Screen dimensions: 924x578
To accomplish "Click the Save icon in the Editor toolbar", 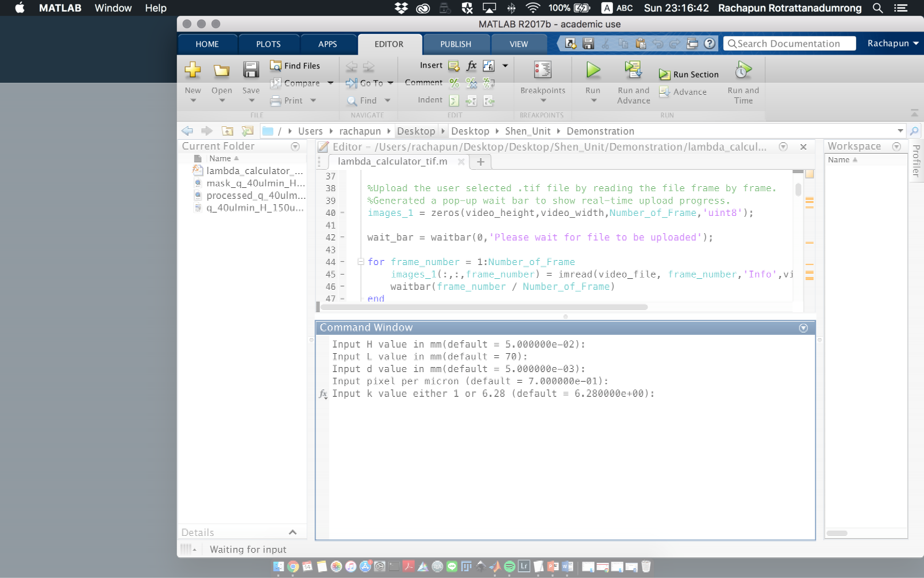I will [250, 70].
